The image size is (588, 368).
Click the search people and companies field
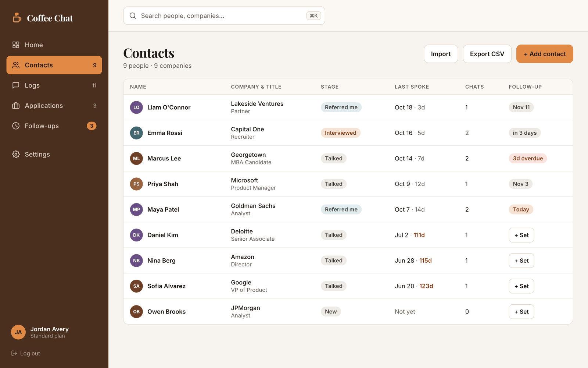point(224,16)
